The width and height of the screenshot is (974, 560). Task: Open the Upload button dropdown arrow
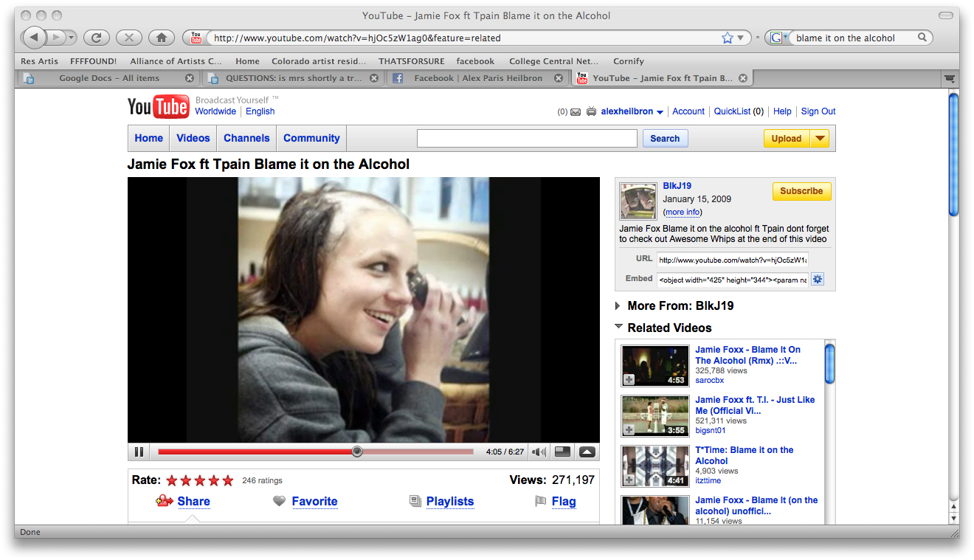pos(820,139)
